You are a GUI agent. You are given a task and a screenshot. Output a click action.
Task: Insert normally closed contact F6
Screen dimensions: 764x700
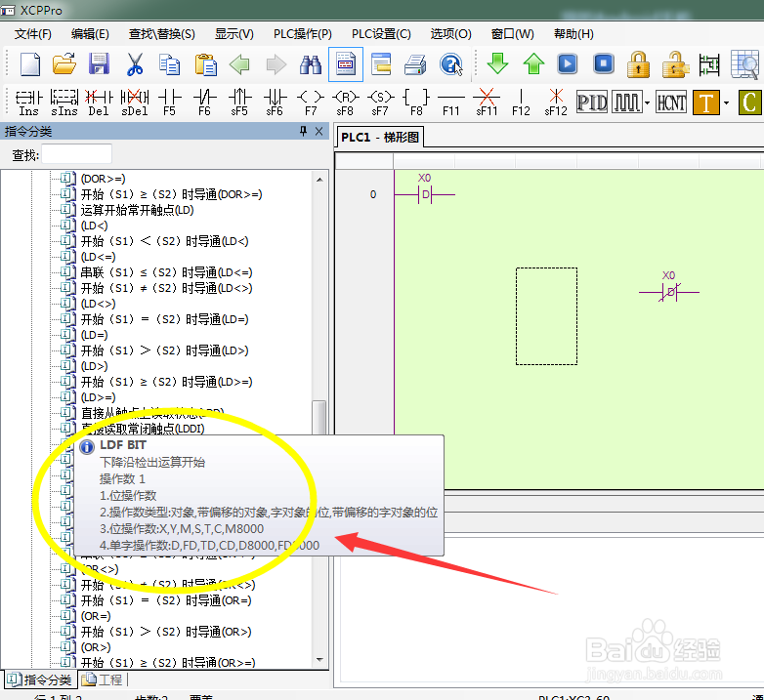pyautogui.click(x=204, y=103)
